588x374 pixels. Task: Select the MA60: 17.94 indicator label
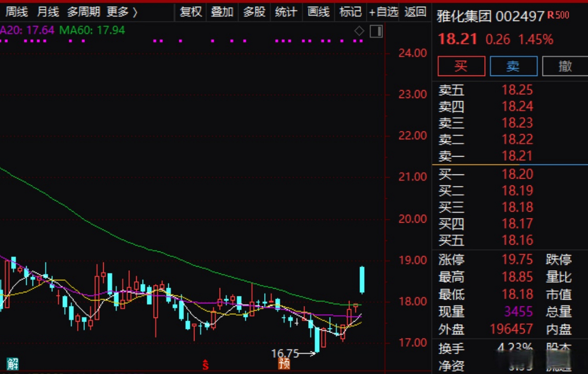92,30
